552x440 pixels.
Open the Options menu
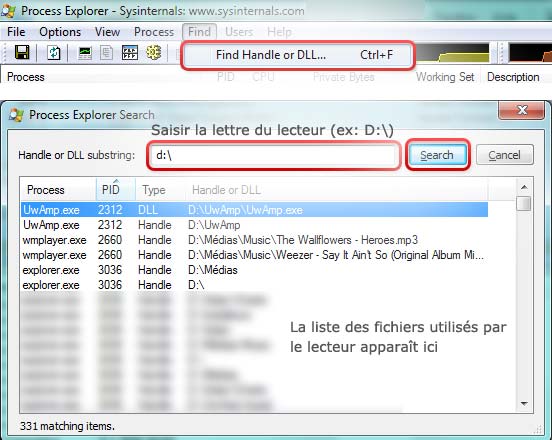(x=60, y=32)
